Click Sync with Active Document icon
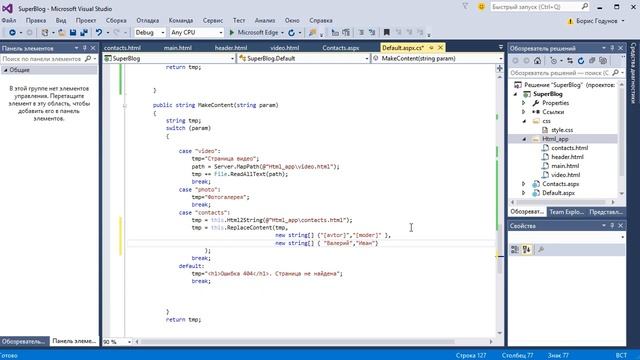The image size is (640, 360). click(570, 61)
